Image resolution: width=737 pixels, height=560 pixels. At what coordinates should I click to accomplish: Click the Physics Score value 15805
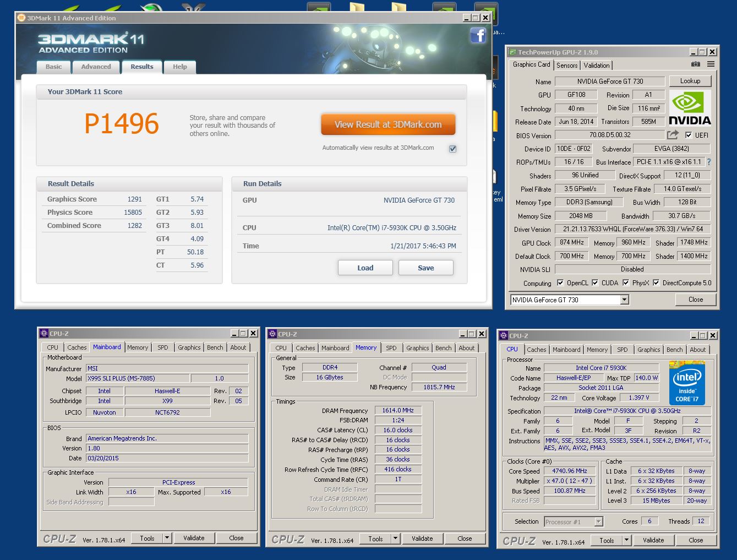pos(133,212)
